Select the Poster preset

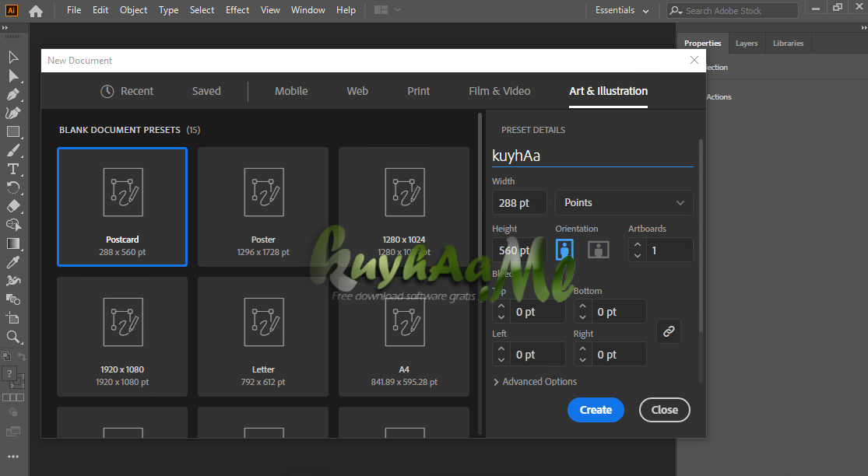(263, 207)
